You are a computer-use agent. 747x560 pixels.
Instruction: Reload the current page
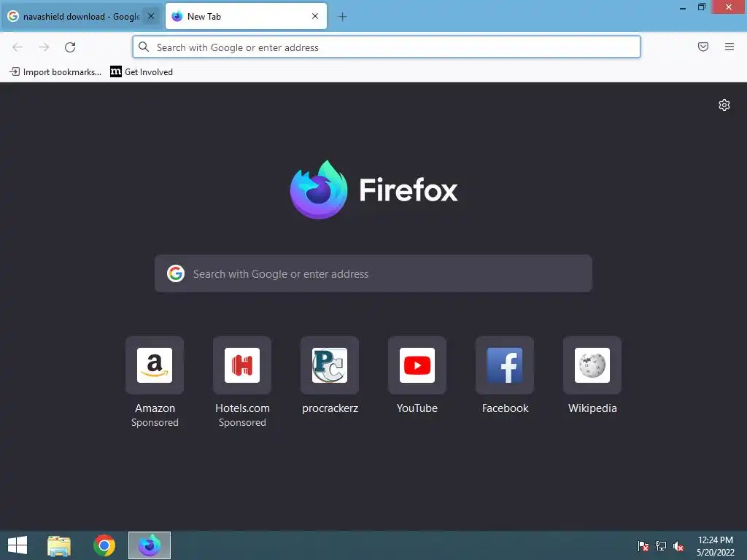[70, 47]
